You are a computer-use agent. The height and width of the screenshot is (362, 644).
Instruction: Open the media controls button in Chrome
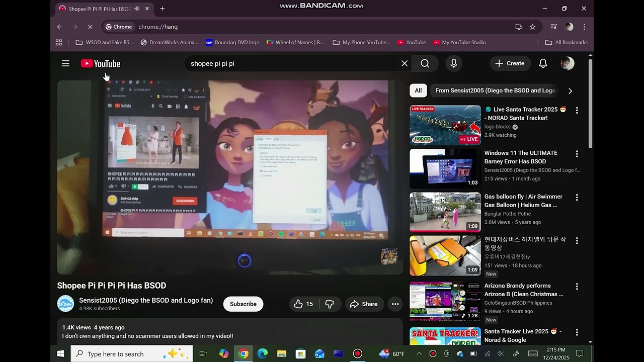[554, 27]
